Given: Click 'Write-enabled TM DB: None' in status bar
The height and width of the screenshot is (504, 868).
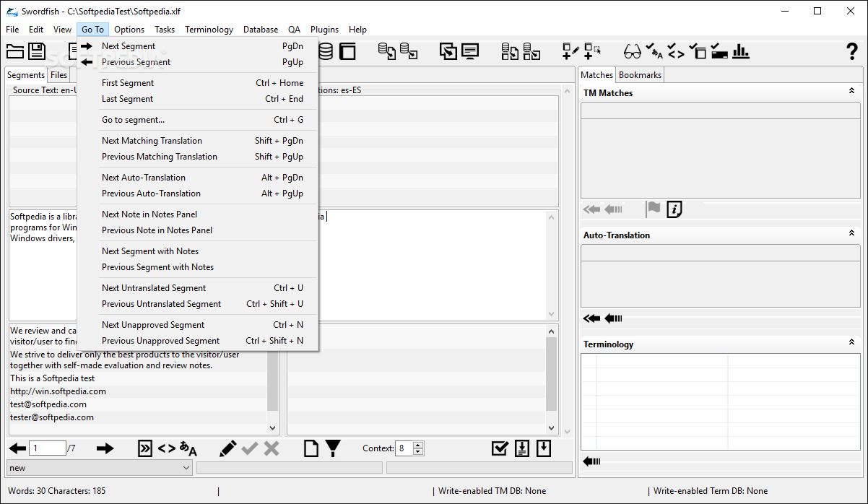Looking at the screenshot, I should click(x=492, y=491).
